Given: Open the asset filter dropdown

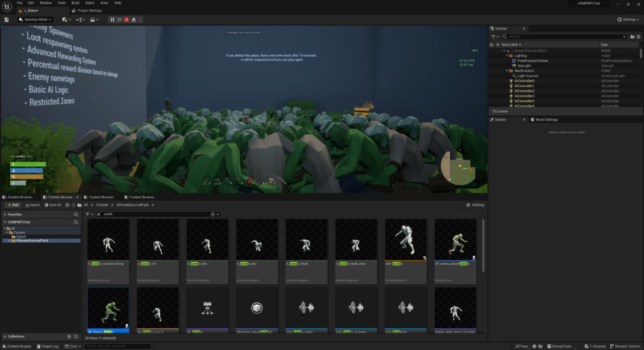Looking at the screenshot, I should [x=89, y=214].
